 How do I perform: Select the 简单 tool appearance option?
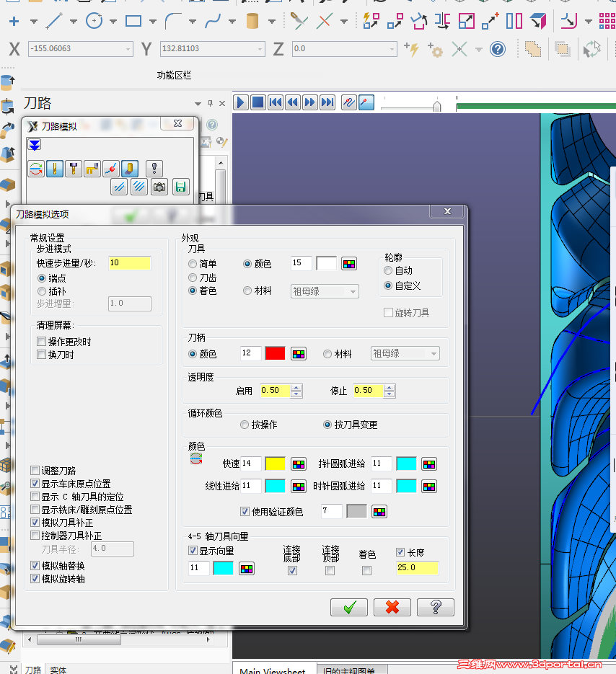[193, 264]
